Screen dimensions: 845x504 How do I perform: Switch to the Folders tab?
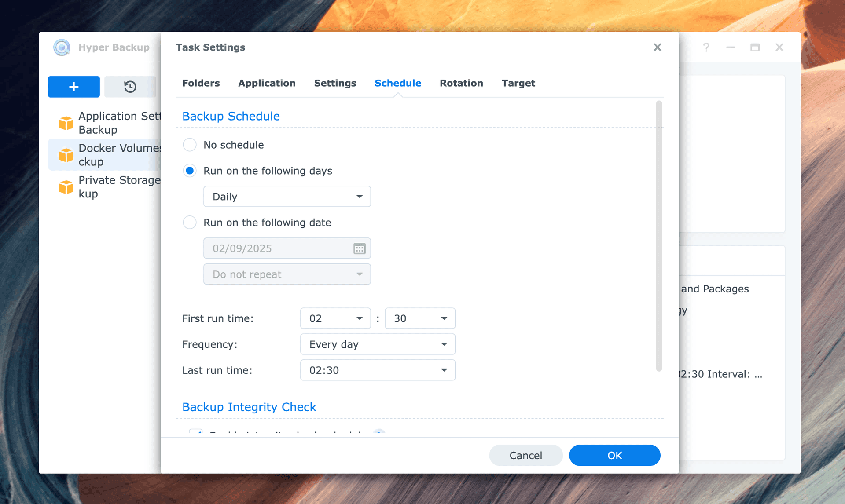tap(201, 83)
